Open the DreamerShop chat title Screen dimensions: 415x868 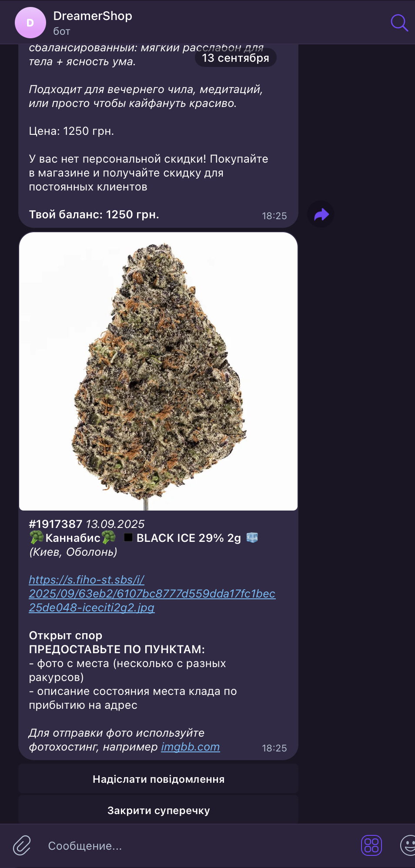[x=93, y=16]
